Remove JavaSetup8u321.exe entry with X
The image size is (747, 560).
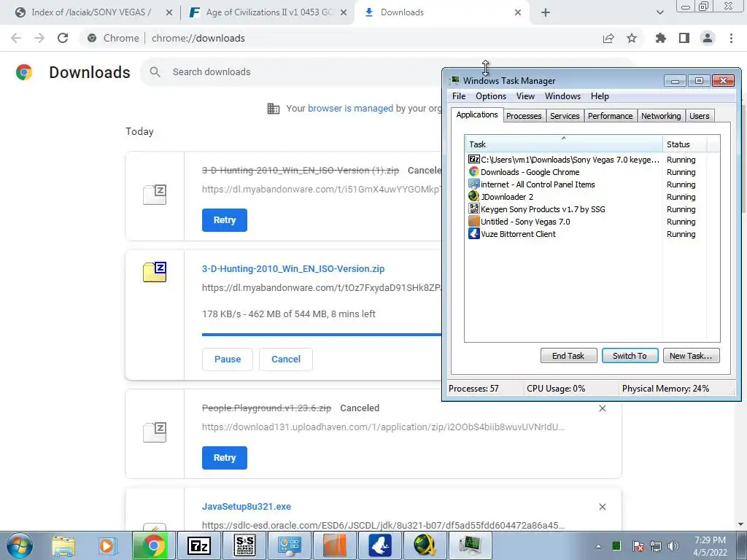(602, 507)
